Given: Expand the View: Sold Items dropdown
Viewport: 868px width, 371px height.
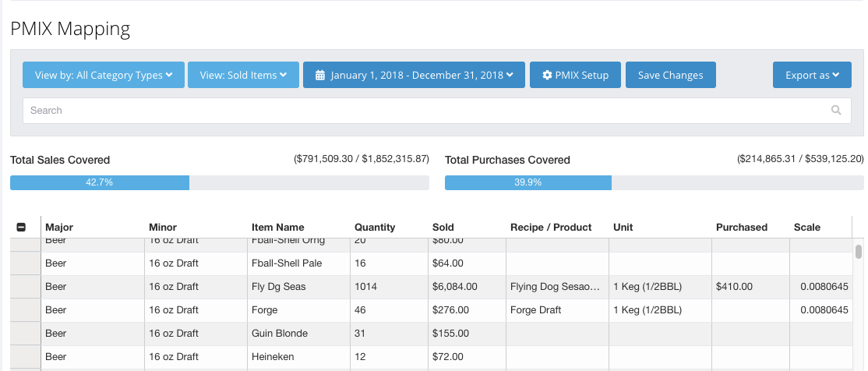Looking at the screenshot, I should [243, 76].
